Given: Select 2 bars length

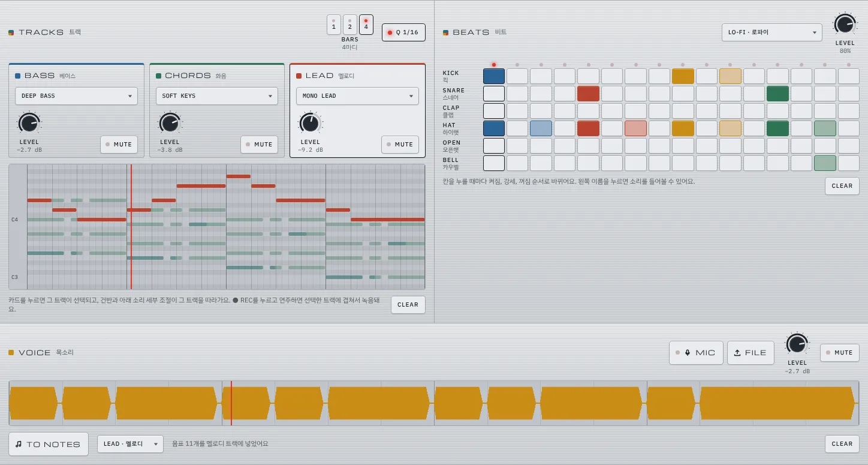Looking at the screenshot, I should click(x=350, y=25).
